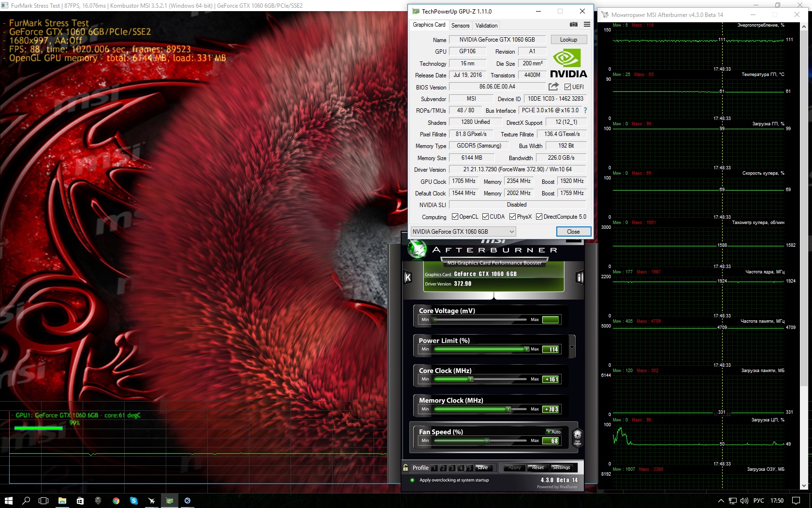Select Afterburner profile slot 2
The image size is (812, 508).
tap(443, 468)
